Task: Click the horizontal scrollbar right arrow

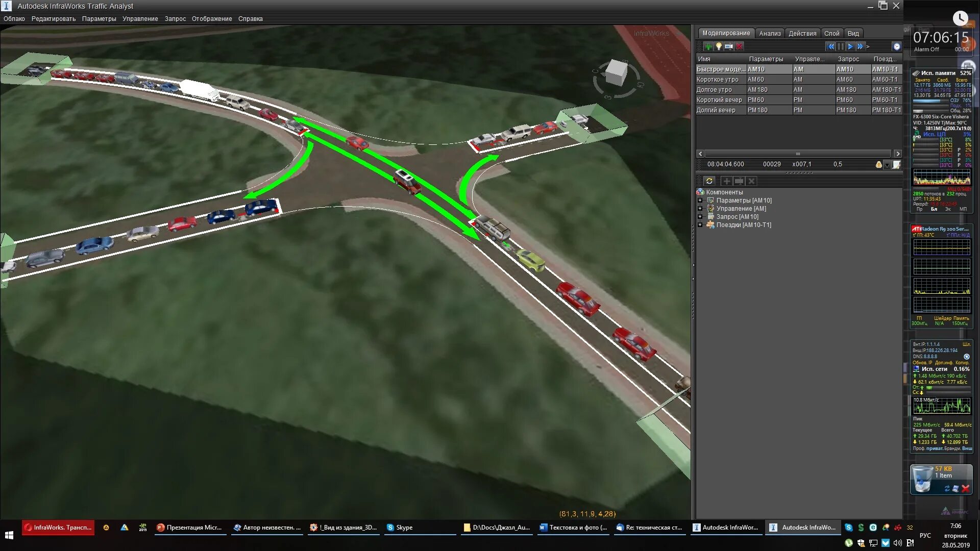Action: click(x=898, y=154)
